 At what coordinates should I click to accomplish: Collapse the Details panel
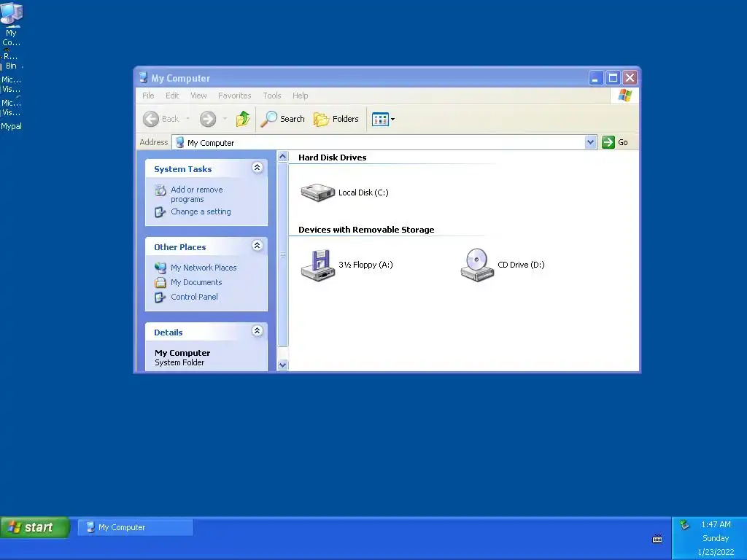[258, 331]
